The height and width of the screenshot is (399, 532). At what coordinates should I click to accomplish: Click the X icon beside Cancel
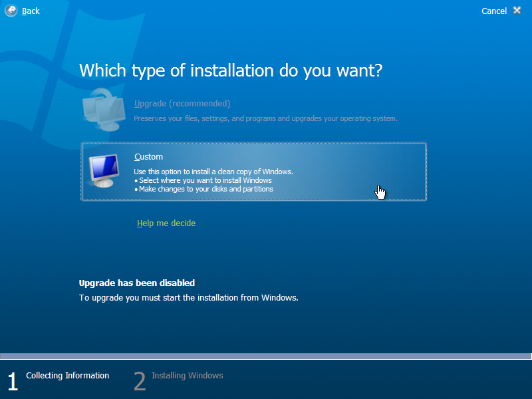click(x=517, y=11)
